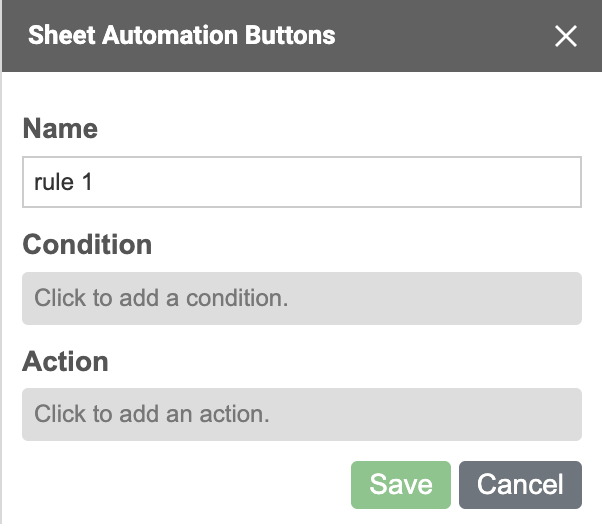The image size is (602, 524).
Task: Click the X icon in the header
Action: pos(566,36)
